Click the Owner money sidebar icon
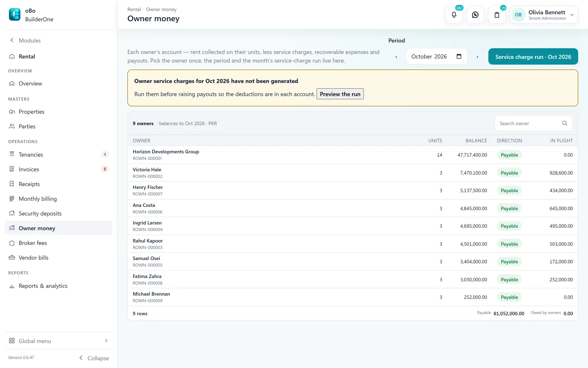The height and width of the screenshot is (368, 588). pyautogui.click(x=12, y=228)
